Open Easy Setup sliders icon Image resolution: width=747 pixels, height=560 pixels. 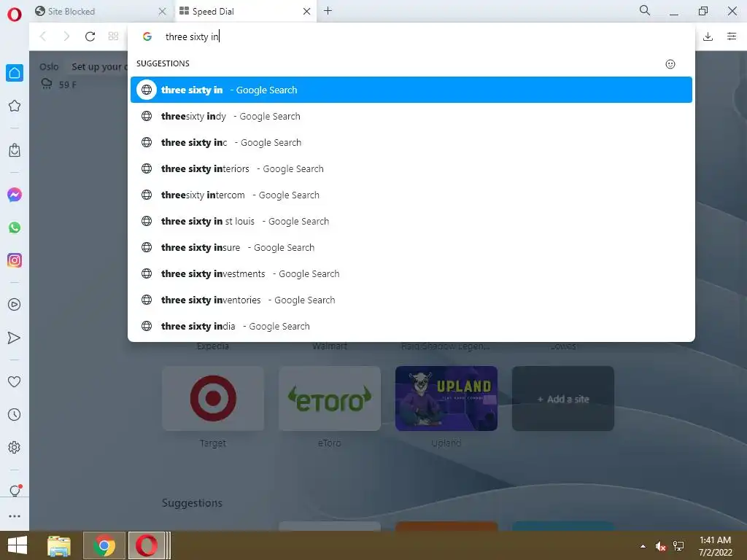[732, 36]
